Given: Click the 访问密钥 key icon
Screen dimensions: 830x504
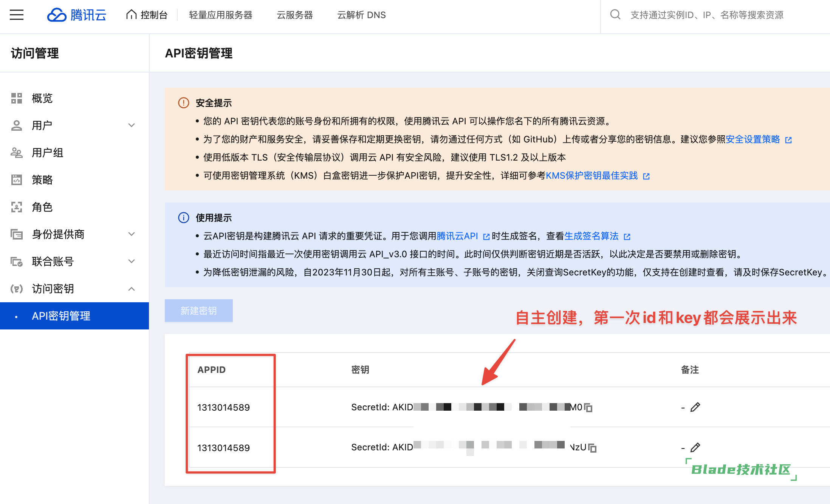Looking at the screenshot, I should point(17,289).
